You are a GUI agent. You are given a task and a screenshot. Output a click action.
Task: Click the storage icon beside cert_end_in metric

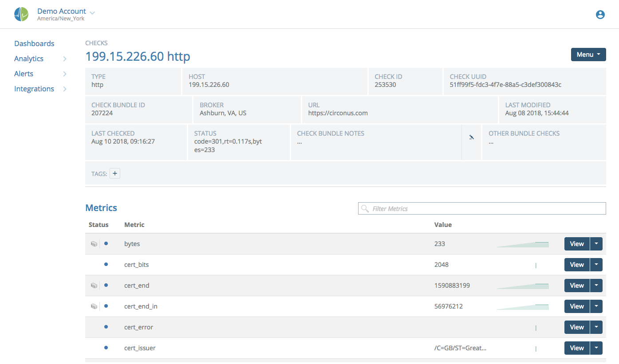(x=94, y=306)
